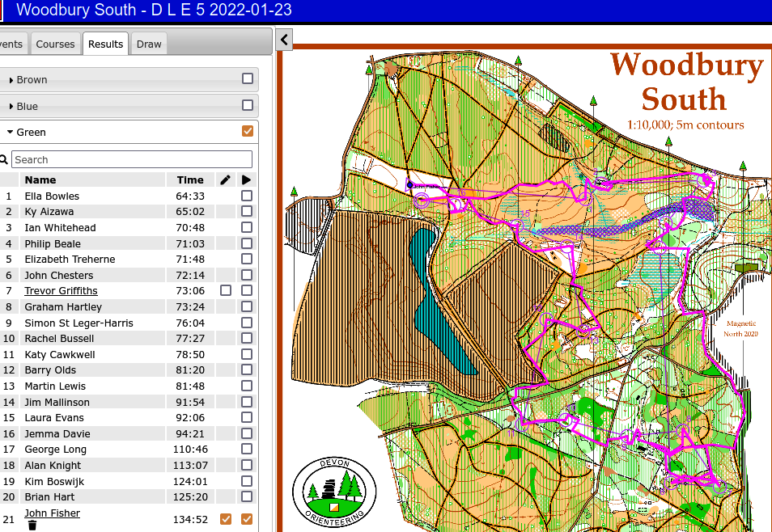Switch to the Courses tab

coord(55,44)
